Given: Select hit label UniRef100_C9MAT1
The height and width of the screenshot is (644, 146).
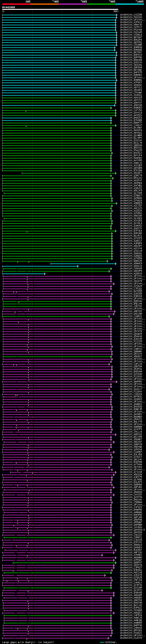Looking at the screenshot, I should click(x=131, y=537).
